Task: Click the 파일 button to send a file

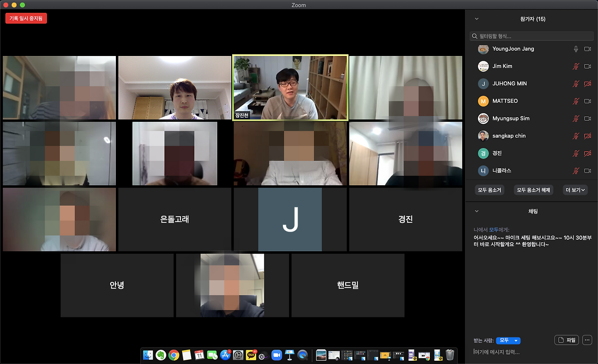Action: [566, 340]
